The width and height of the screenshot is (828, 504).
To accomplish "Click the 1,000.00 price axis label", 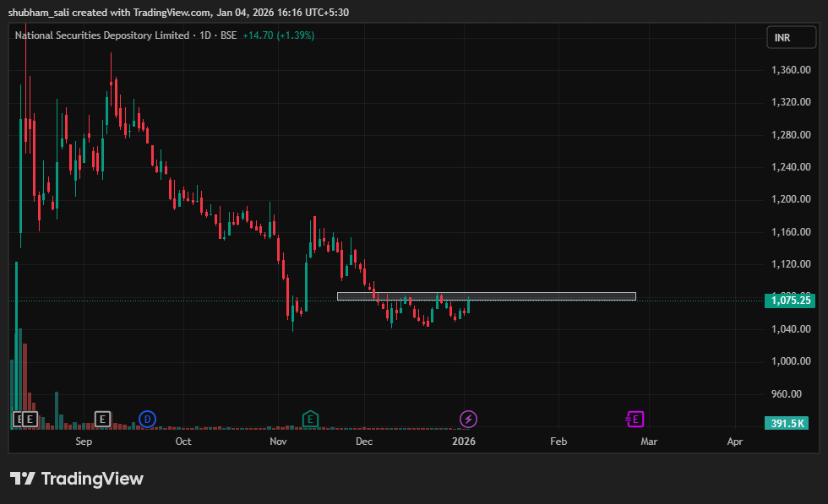I will (x=791, y=361).
